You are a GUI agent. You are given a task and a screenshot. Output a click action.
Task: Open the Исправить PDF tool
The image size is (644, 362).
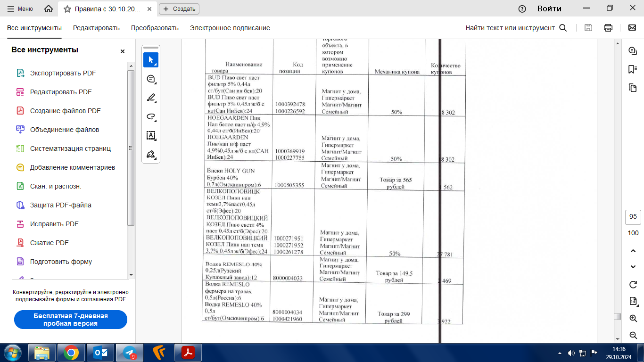pos(54,224)
